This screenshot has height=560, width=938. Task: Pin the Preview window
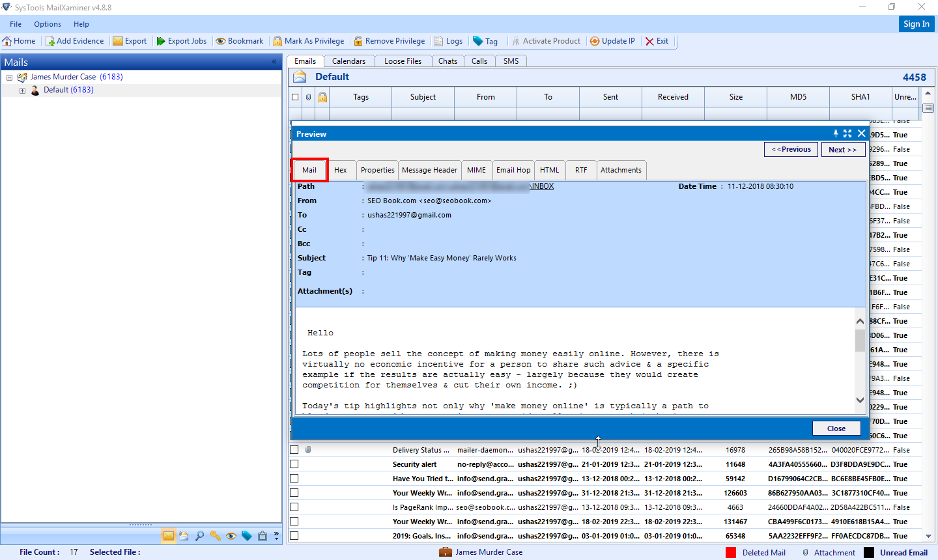(x=836, y=133)
